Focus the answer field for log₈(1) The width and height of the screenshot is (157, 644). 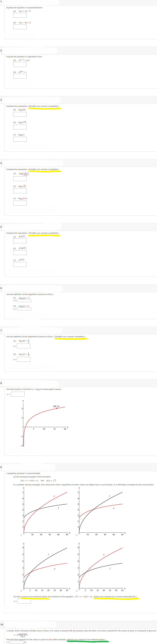(x=20, y=139)
